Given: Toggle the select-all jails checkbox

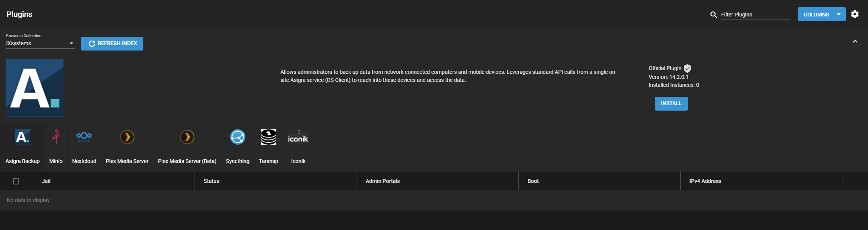Looking at the screenshot, I should click(16, 181).
